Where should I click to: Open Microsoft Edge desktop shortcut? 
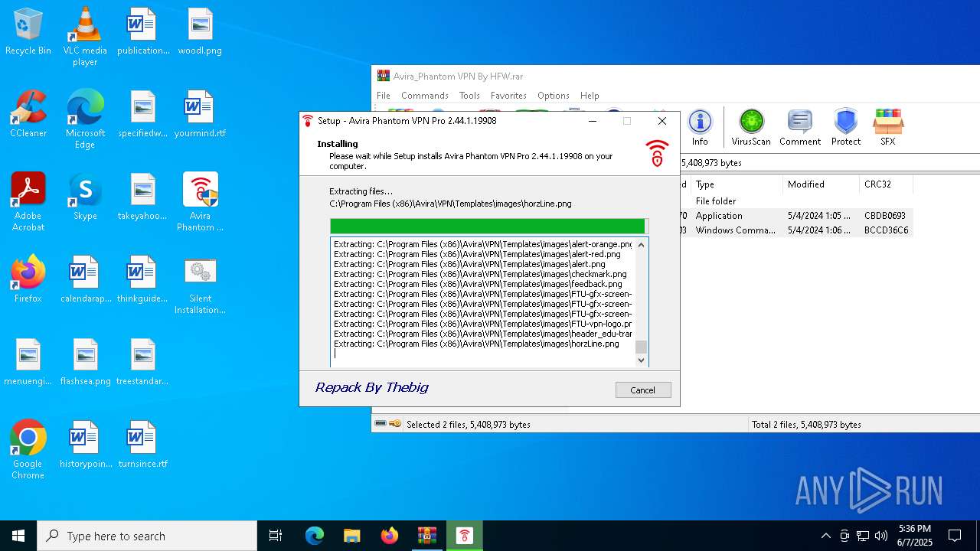[x=85, y=119]
